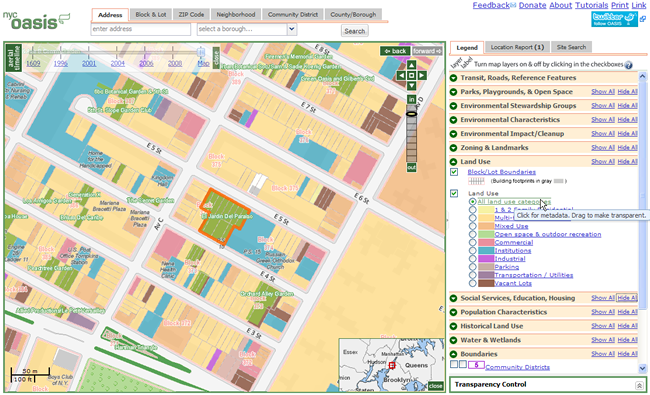
Task: Expand the Transparency Control panel
Action: tap(639, 385)
